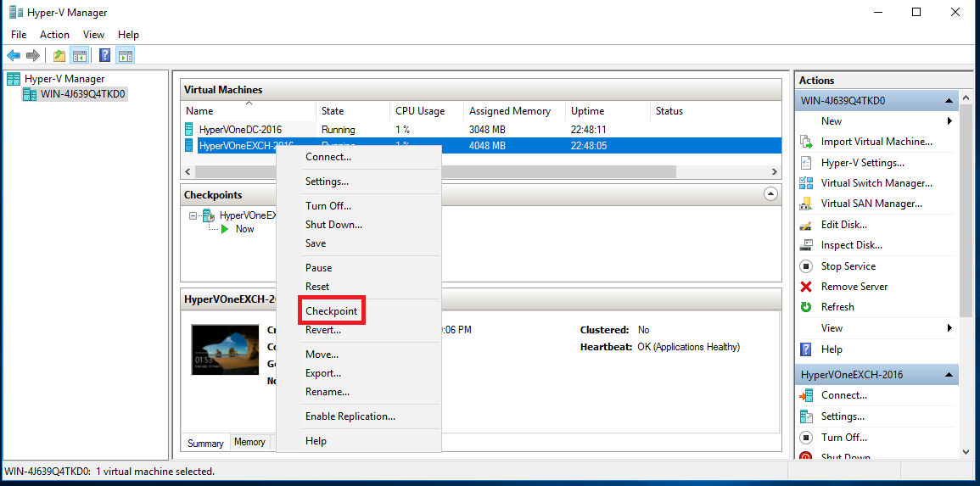The image size is (980, 486).
Task: Sort by the Assigned Memory column header
Action: 510,111
